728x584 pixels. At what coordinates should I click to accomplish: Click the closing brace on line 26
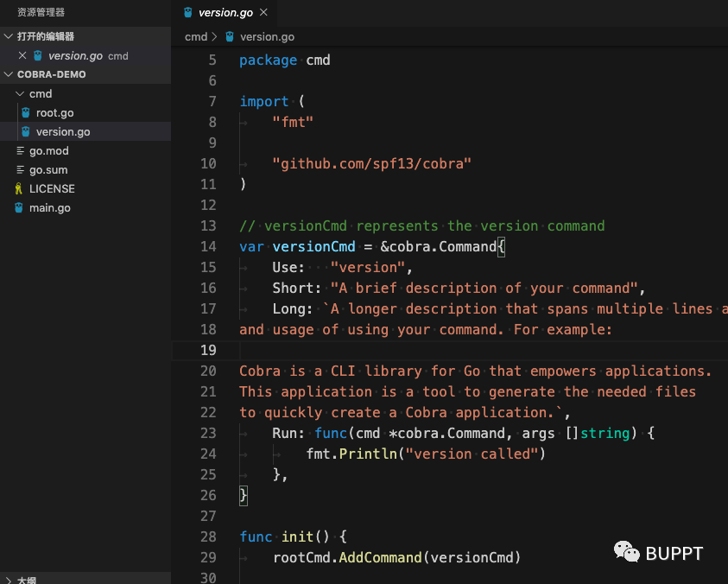point(244,496)
